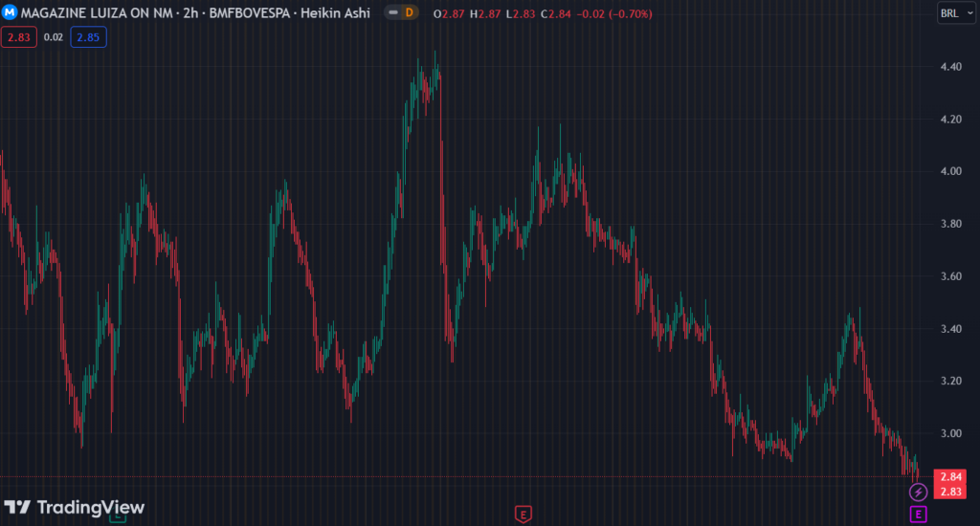The width and height of the screenshot is (980, 526).
Task: Click the red earnings E marker icon
Action: pyautogui.click(x=523, y=515)
